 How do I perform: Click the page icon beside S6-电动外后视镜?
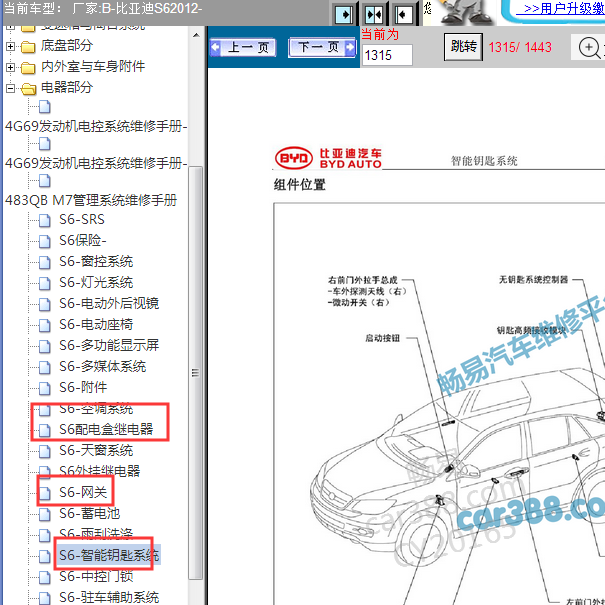[x=45, y=304]
